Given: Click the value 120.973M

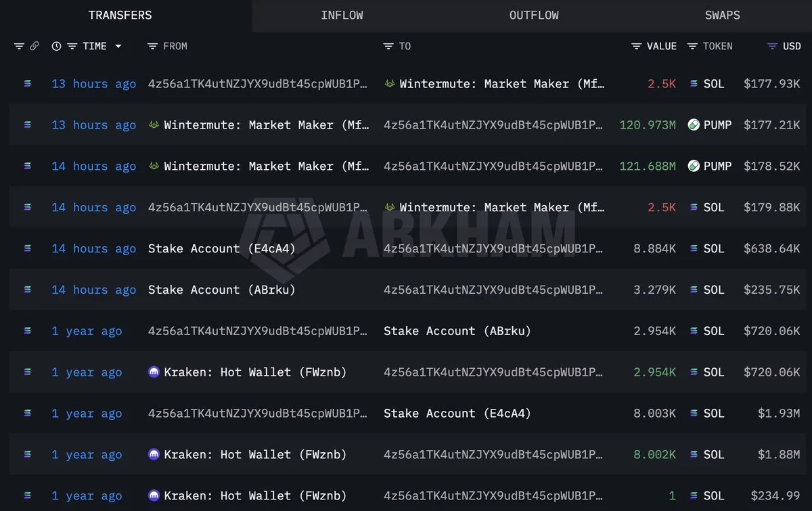Looking at the screenshot, I should click(648, 125).
